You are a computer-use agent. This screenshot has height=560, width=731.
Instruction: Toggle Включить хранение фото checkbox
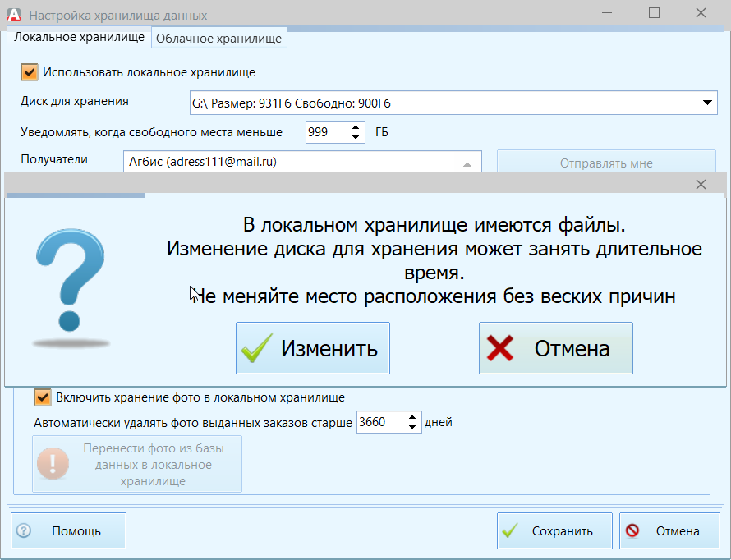click(x=43, y=397)
